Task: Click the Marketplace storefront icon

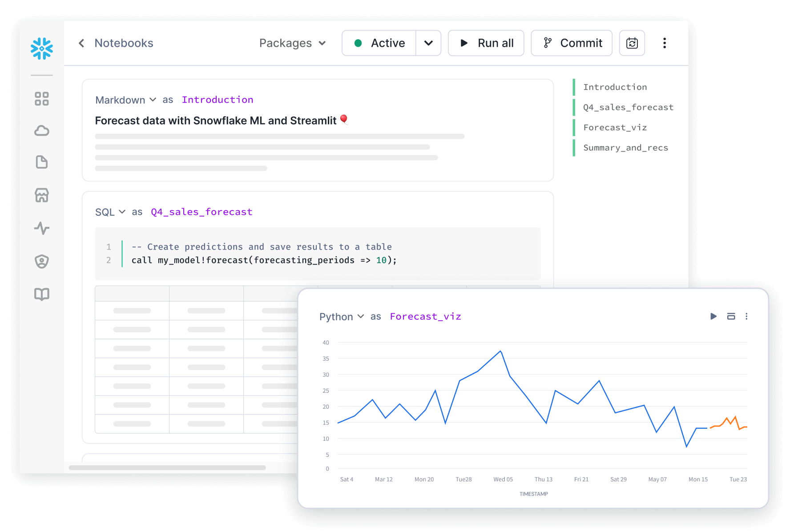Action: click(x=41, y=195)
